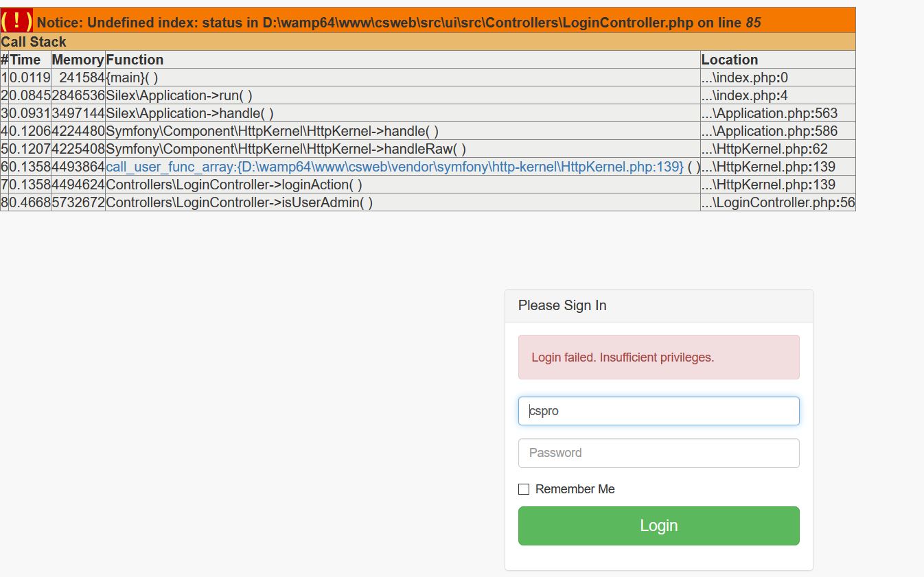Click the Memory column header
This screenshot has width=924, height=577.
click(78, 60)
